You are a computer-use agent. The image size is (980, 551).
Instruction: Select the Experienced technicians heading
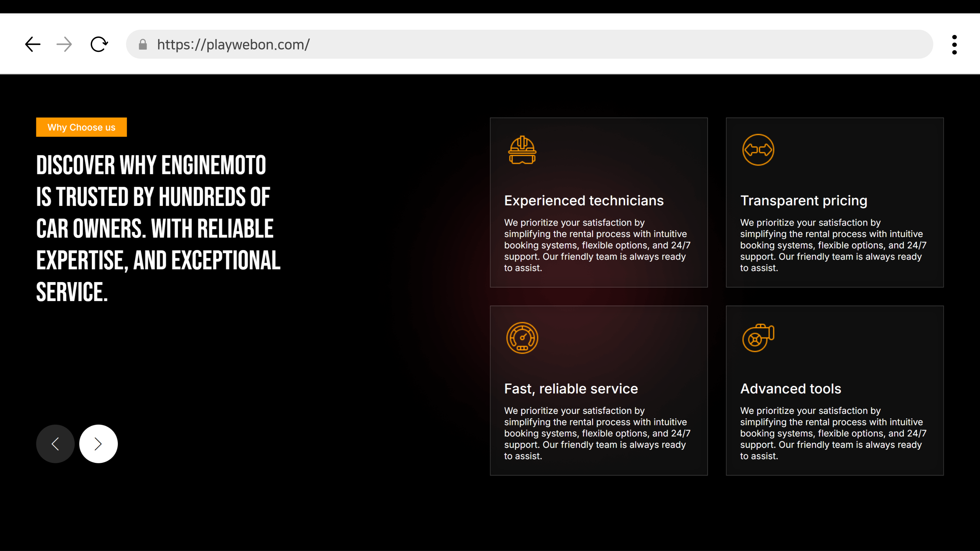tap(584, 200)
